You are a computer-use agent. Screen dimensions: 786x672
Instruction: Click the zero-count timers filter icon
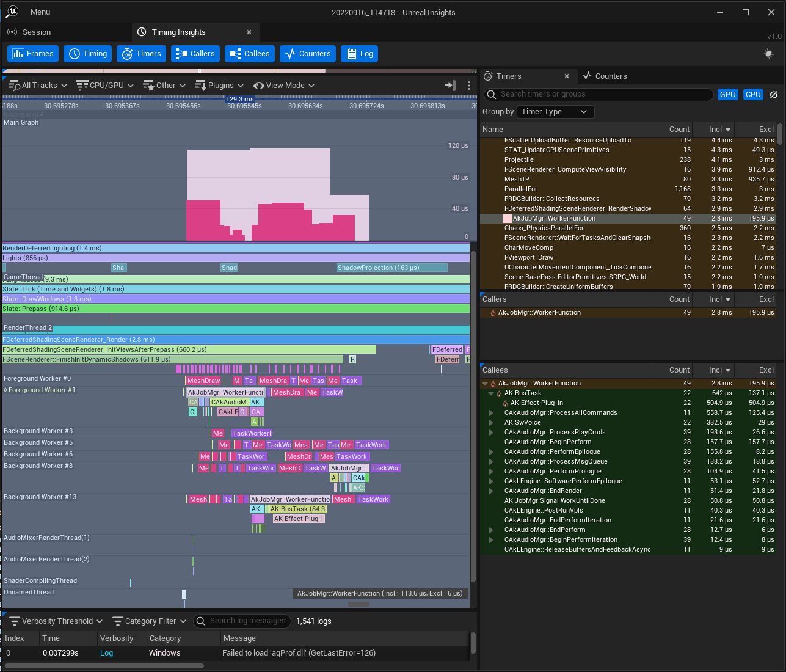click(774, 95)
